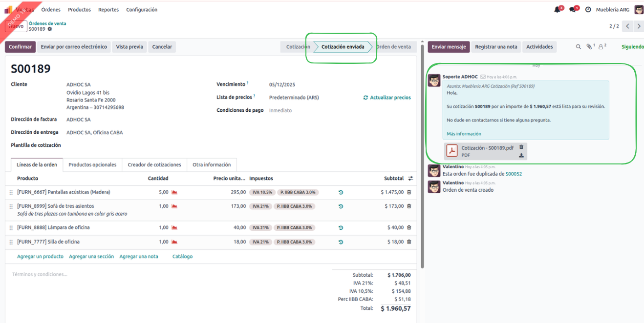
Task: Open the chat conversations icon
Action: (x=573, y=10)
